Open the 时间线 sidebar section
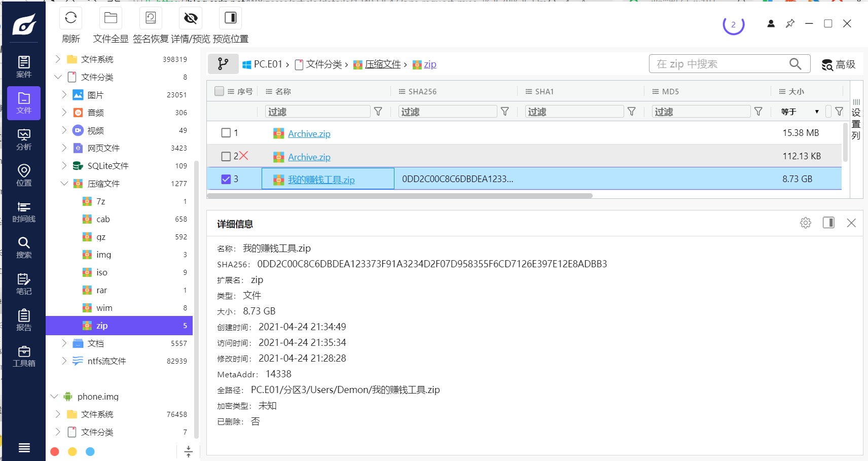The height and width of the screenshot is (461, 868). pos(24,211)
